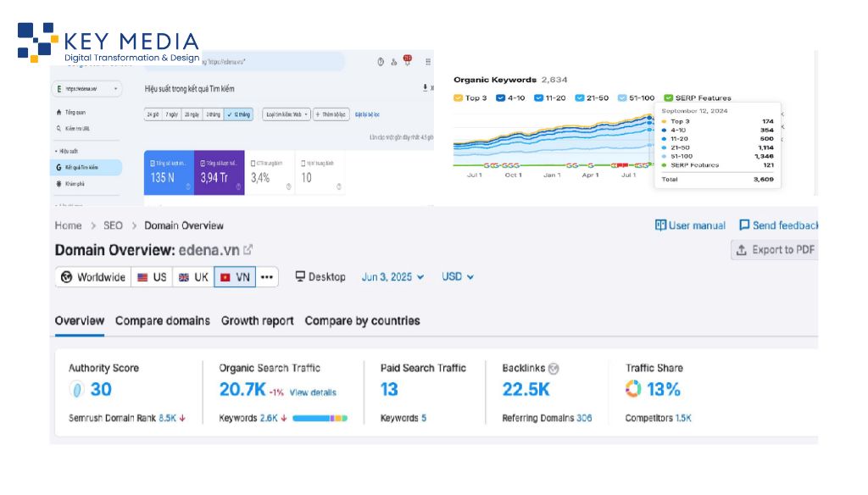Image resolution: width=868 pixels, height=495 pixels.
Task: Toggle the Top 3 legend checkbox
Action: (458, 98)
